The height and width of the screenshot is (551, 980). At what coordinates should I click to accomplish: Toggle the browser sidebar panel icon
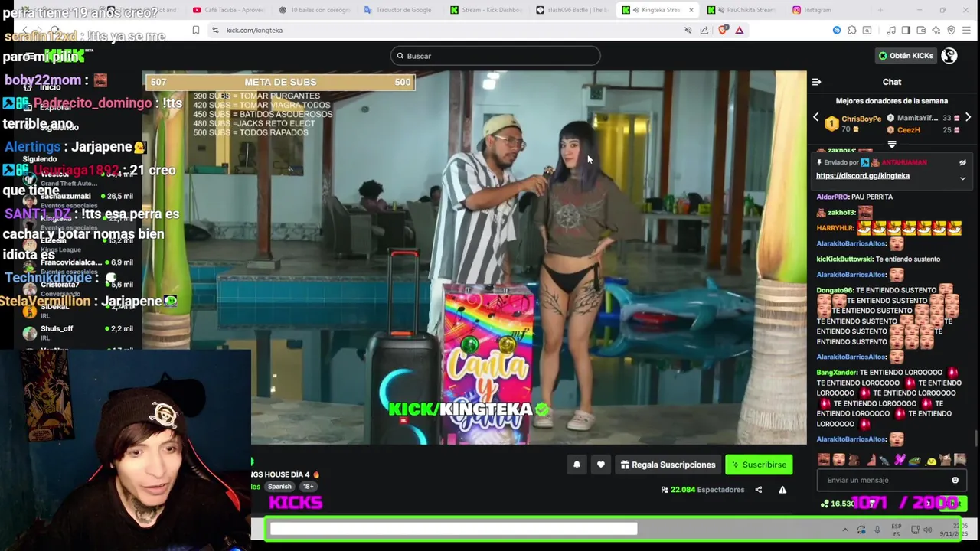[x=906, y=30]
